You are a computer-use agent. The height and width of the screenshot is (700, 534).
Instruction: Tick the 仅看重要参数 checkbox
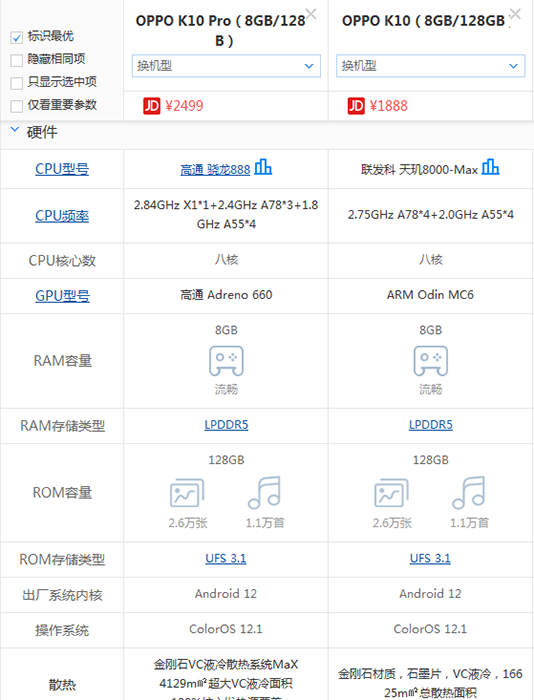[17, 106]
